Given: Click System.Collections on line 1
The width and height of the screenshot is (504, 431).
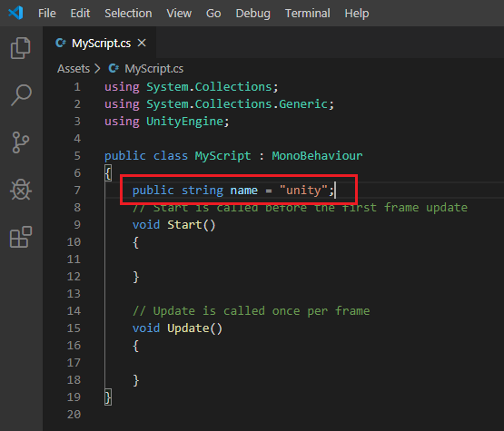Looking at the screenshot, I should [209, 87].
